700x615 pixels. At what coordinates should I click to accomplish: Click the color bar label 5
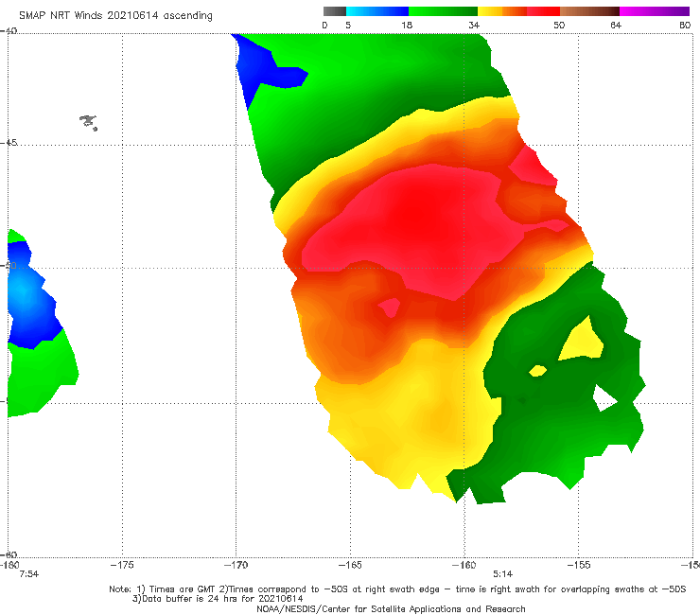click(348, 26)
